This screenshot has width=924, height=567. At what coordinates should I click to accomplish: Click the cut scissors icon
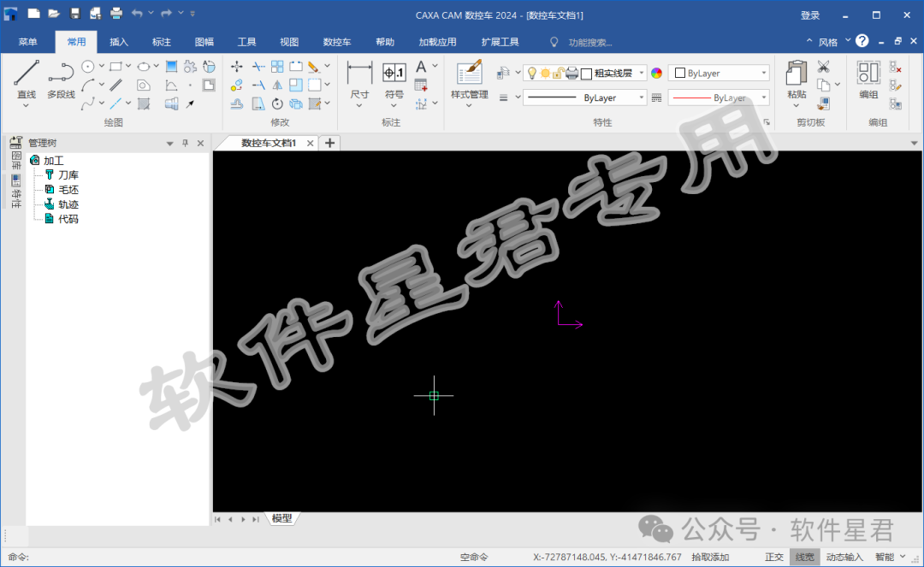coord(823,67)
